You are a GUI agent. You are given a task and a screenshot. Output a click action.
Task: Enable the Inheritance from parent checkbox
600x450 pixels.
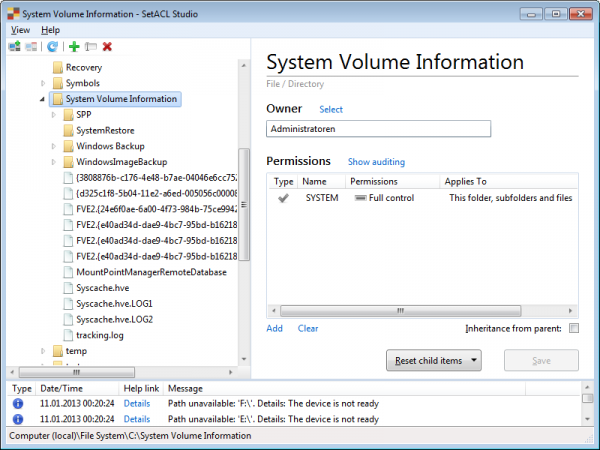574,328
